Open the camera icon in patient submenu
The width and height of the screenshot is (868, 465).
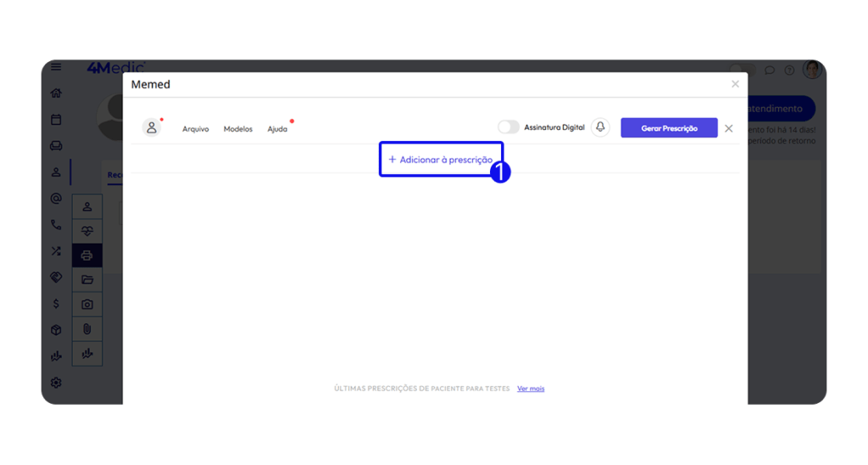(x=86, y=305)
